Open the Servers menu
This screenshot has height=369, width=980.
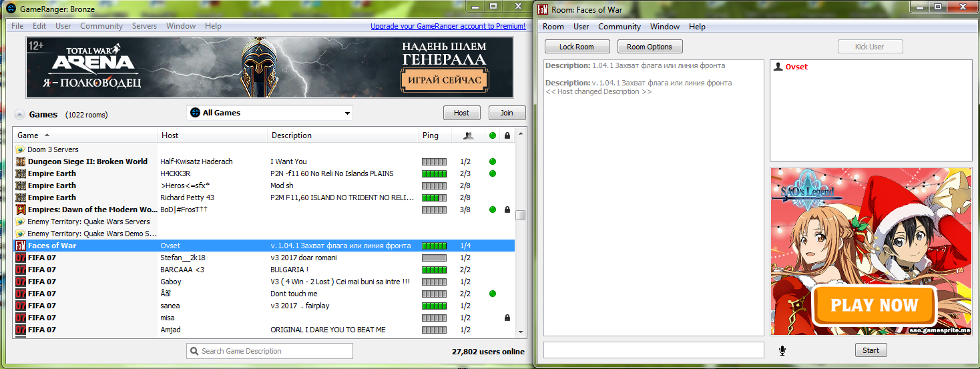click(144, 26)
